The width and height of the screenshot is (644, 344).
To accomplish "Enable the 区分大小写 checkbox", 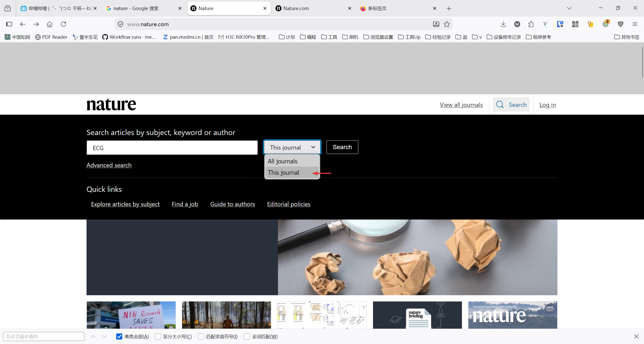I will 158,336.
